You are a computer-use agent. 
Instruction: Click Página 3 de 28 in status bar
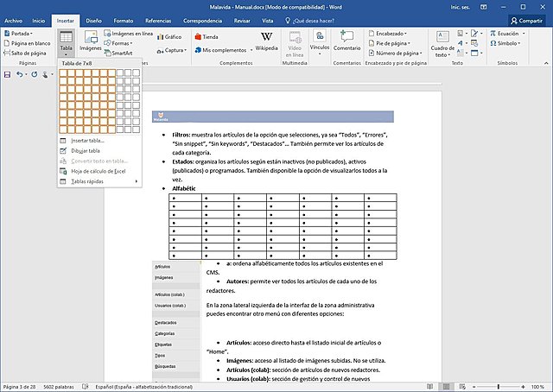[19, 387]
